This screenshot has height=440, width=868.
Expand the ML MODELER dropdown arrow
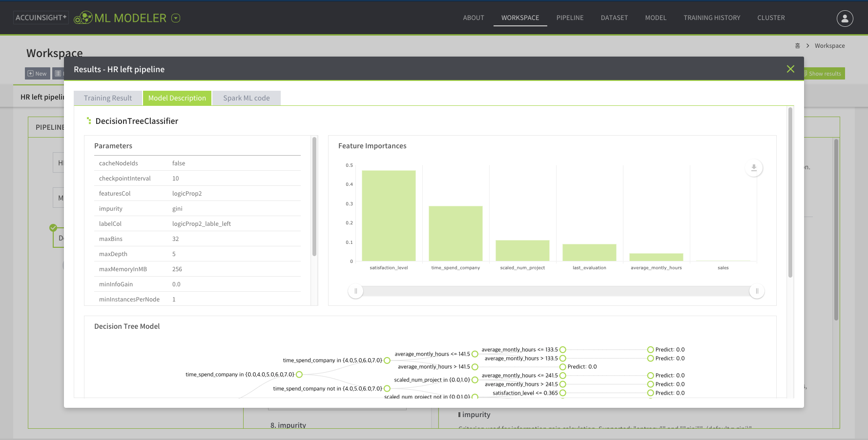pyautogui.click(x=176, y=18)
